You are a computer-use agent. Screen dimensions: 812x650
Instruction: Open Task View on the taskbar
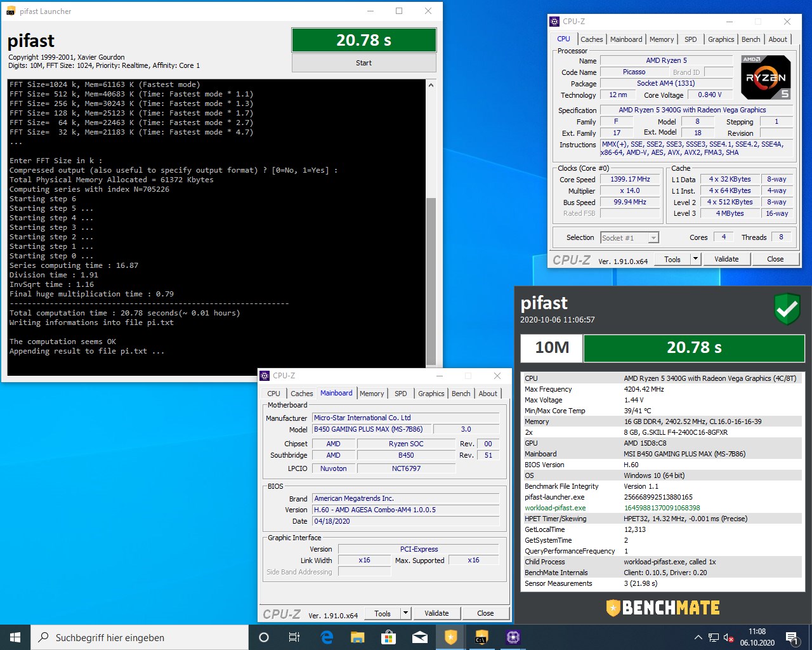[294, 637]
